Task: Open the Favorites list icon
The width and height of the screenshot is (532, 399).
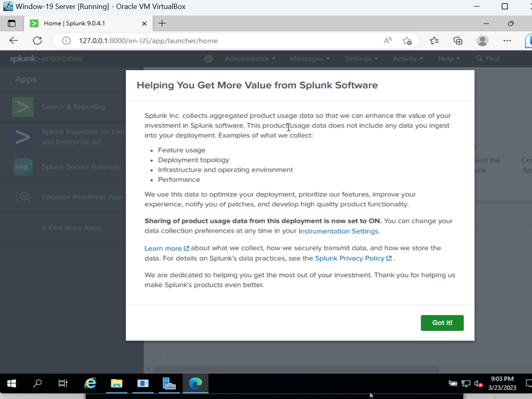Action: click(434, 40)
